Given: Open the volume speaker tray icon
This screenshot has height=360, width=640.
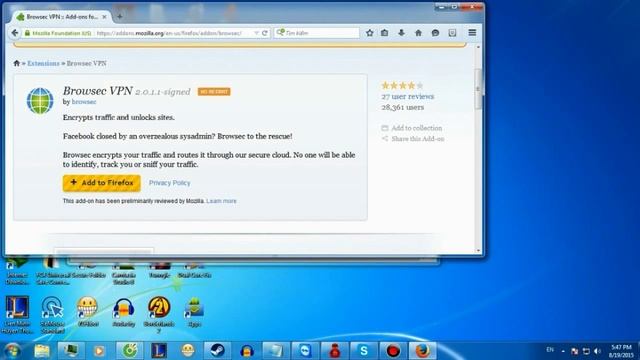Looking at the screenshot, I should coord(598,351).
